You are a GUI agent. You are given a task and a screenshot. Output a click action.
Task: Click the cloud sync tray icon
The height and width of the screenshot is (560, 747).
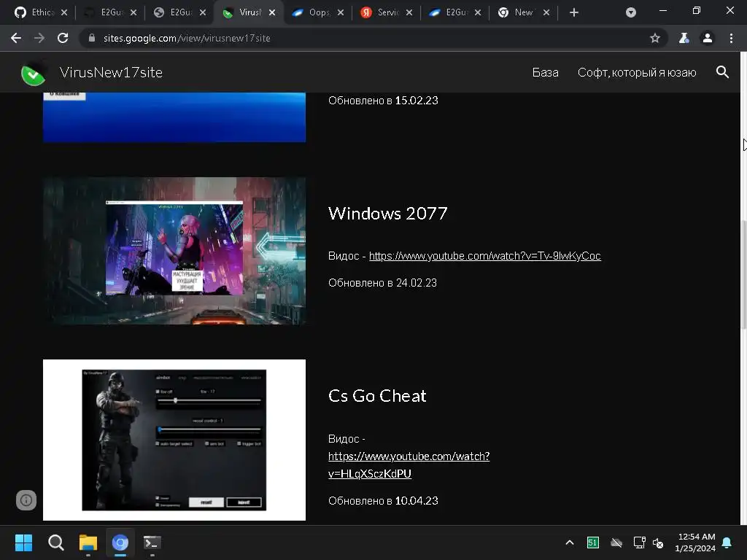616,542
